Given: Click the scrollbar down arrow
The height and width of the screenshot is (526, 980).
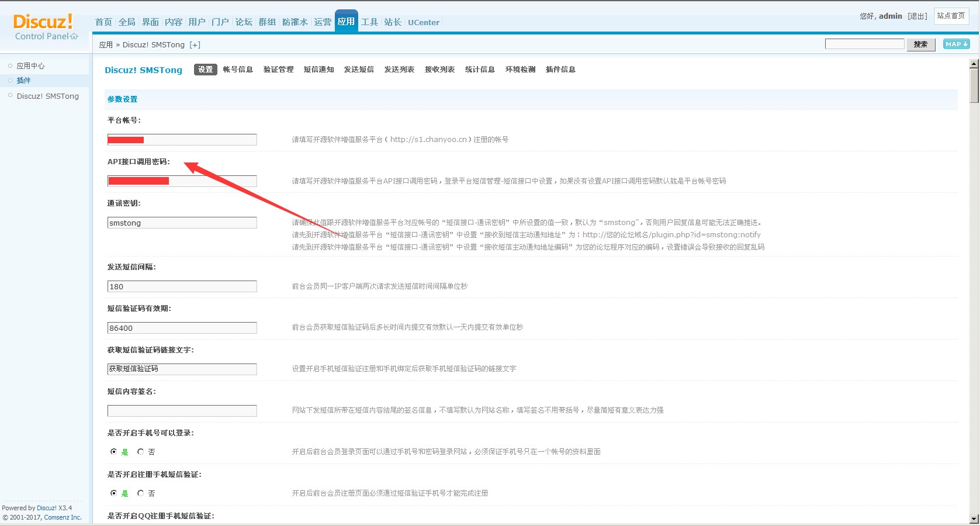Looking at the screenshot, I should point(974,519).
